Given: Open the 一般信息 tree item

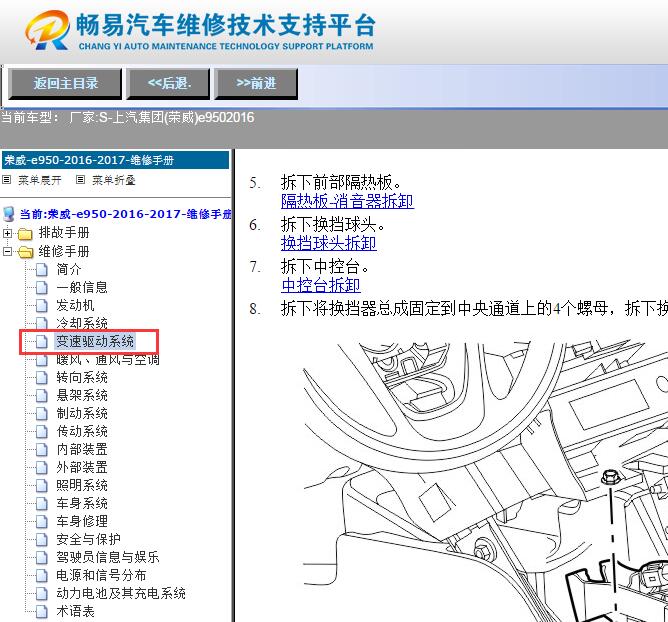Looking at the screenshot, I should [x=82, y=287].
